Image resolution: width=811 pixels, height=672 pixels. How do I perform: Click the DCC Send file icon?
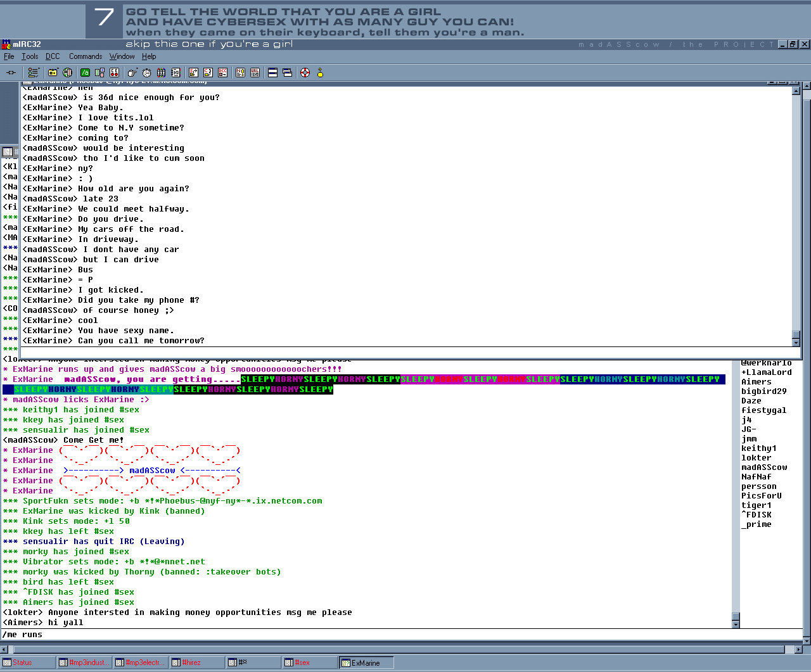tap(193, 73)
